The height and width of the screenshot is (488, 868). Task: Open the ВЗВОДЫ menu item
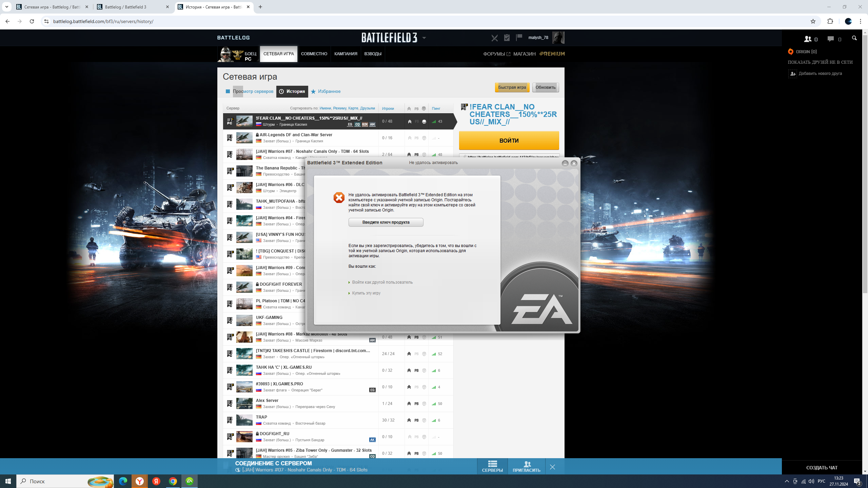click(373, 54)
